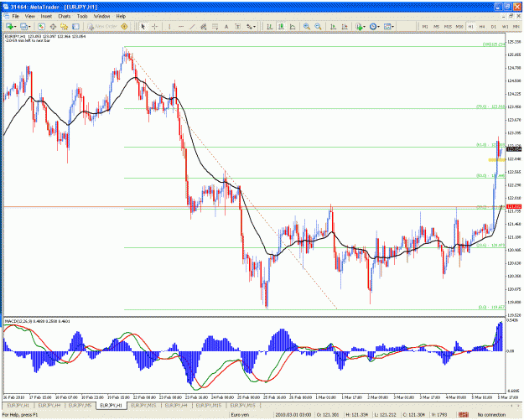Open the View menu

tap(29, 16)
